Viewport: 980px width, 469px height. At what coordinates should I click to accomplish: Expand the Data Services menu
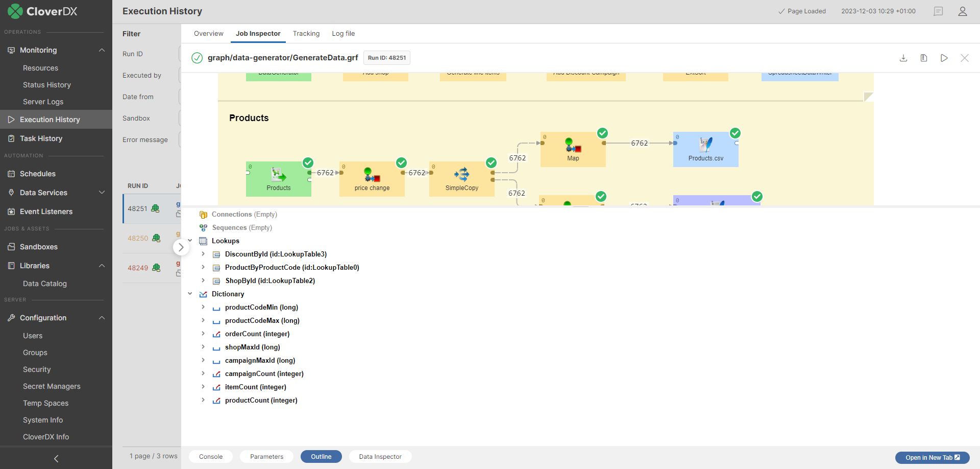click(102, 193)
